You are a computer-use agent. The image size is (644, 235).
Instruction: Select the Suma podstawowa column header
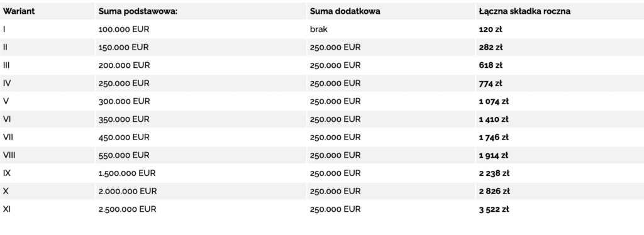coord(138,11)
